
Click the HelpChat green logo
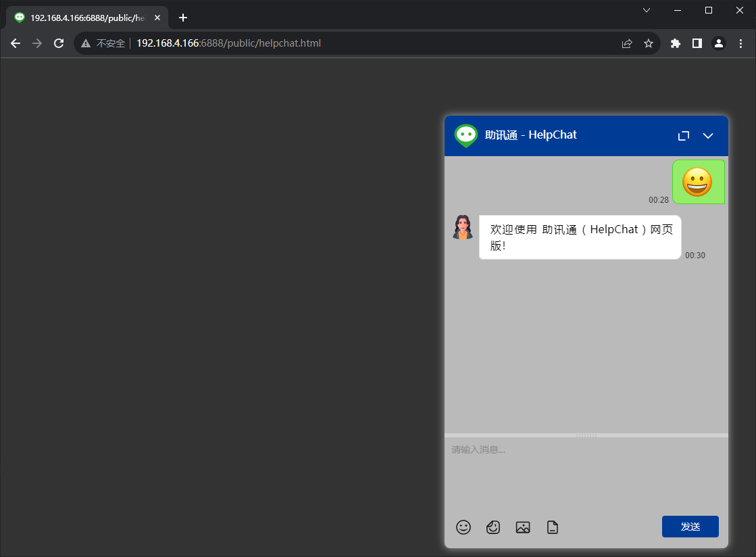pyautogui.click(x=465, y=135)
